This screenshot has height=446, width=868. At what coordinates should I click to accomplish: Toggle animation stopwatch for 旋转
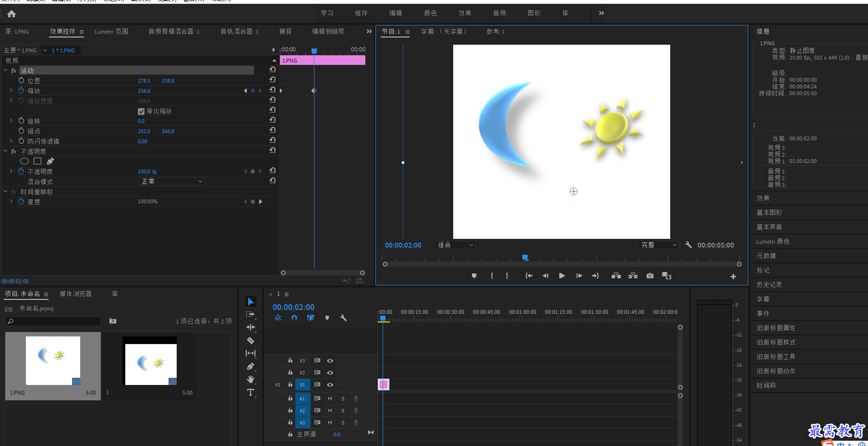21,121
